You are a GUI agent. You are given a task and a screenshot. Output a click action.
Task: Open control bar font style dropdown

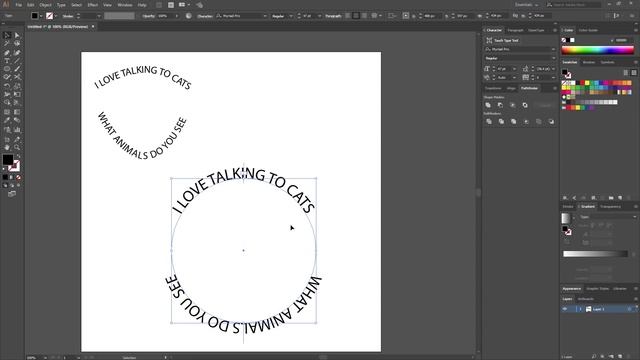[x=291, y=16]
